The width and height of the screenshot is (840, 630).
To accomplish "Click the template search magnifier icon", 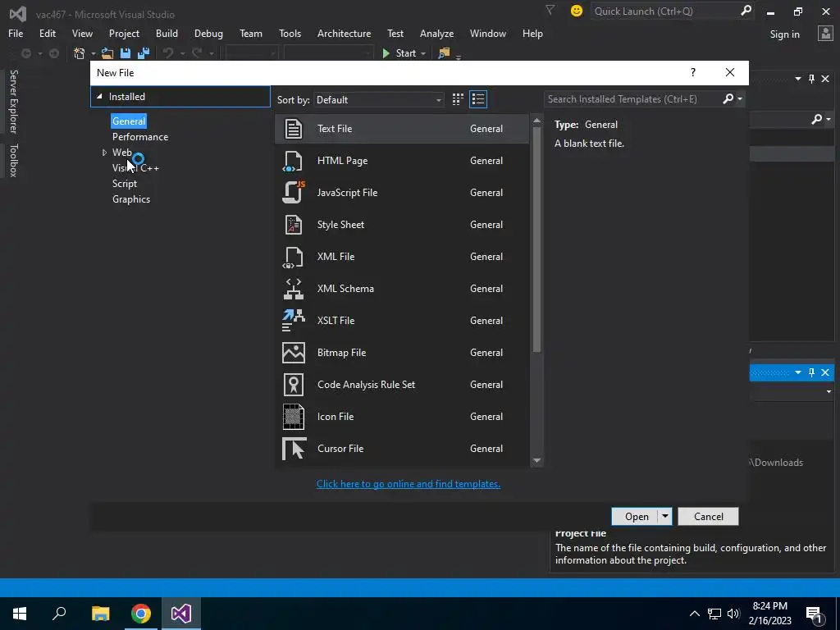I will pos(728,98).
